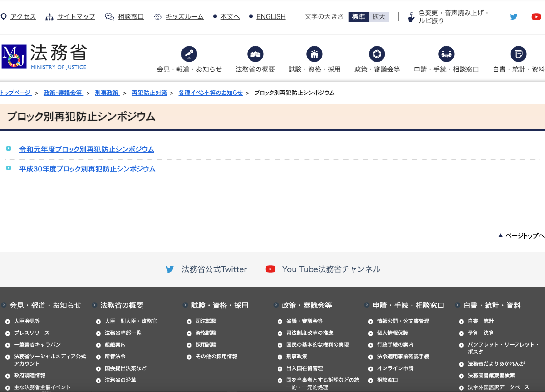The width and height of the screenshot is (545, 392).
Task: Open footer link プレスリリース
Action: pos(32,333)
